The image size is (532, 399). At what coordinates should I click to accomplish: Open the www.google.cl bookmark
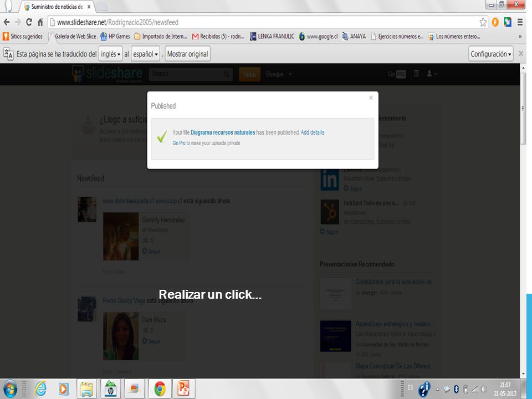[318, 37]
